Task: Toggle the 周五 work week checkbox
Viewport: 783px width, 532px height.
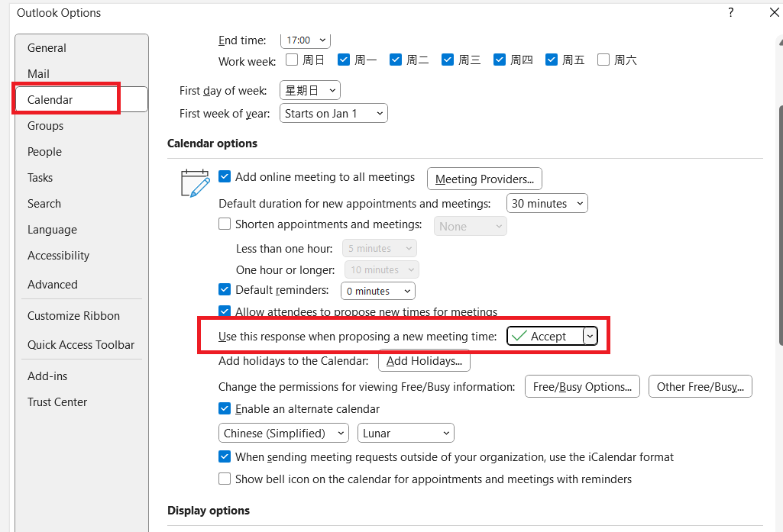Action: coord(552,60)
